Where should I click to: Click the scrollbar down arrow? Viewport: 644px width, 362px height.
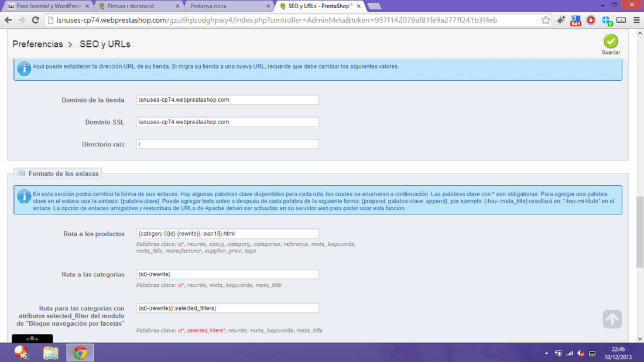[639, 339]
